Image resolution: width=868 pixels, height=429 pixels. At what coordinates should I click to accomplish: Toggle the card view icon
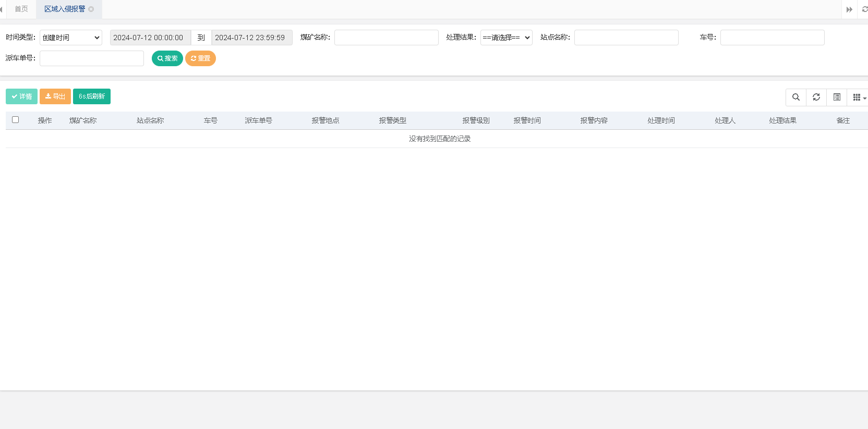click(x=837, y=97)
